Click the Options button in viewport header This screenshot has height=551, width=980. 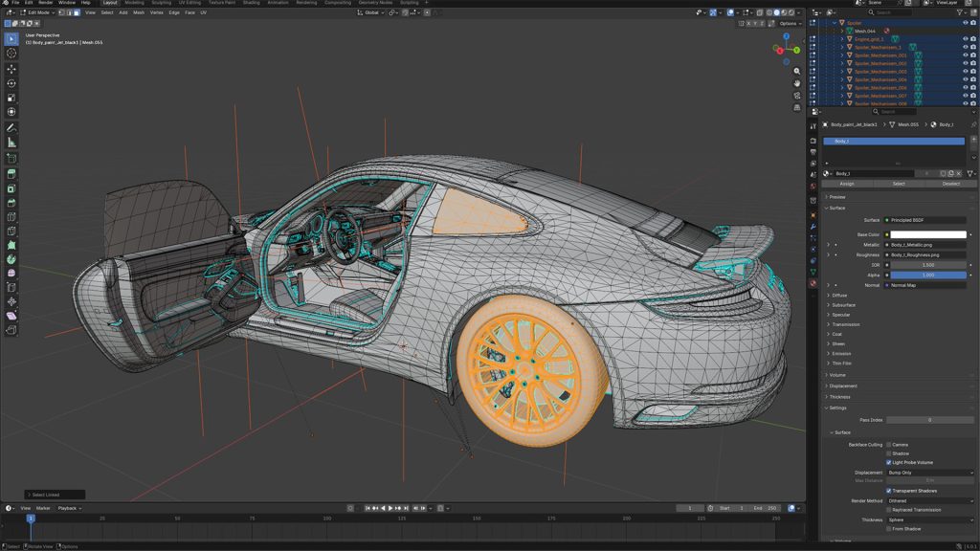[x=790, y=23]
